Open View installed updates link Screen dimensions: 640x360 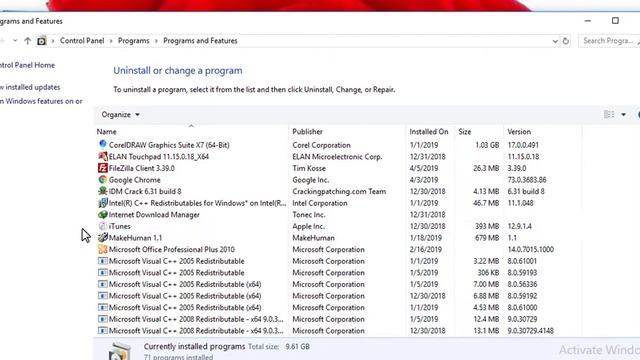(30, 87)
